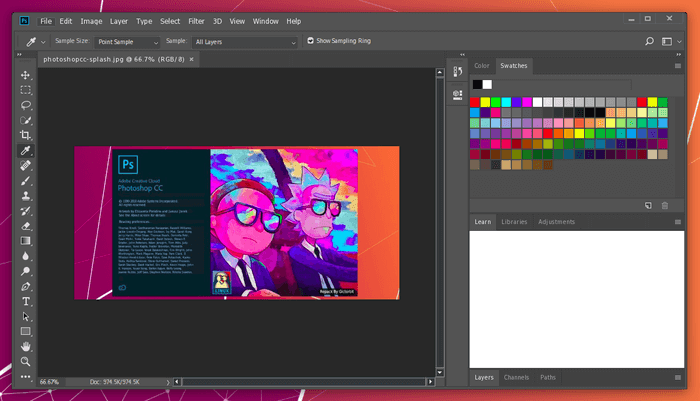Open the tool preset picker arrow

(x=43, y=42)
